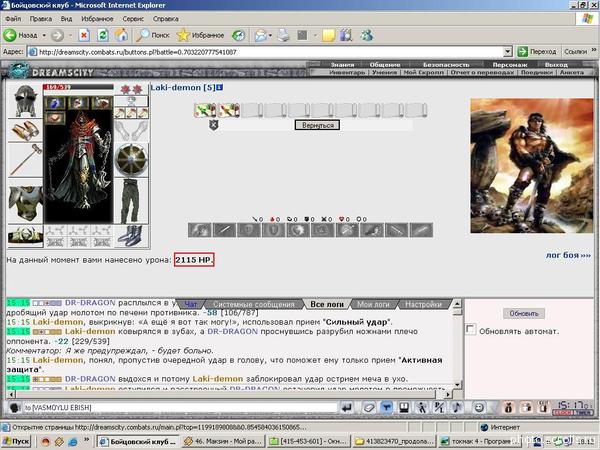
Task: Click the chat message input field
Action: (x=180, y=408)
